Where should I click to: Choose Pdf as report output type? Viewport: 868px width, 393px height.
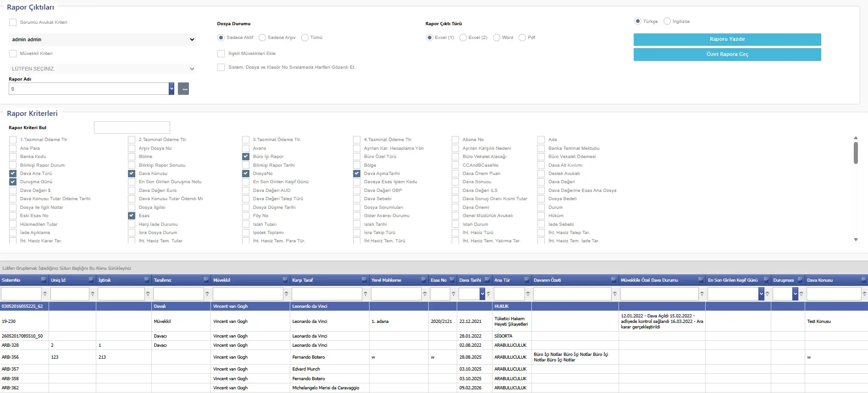click(522, 38)
